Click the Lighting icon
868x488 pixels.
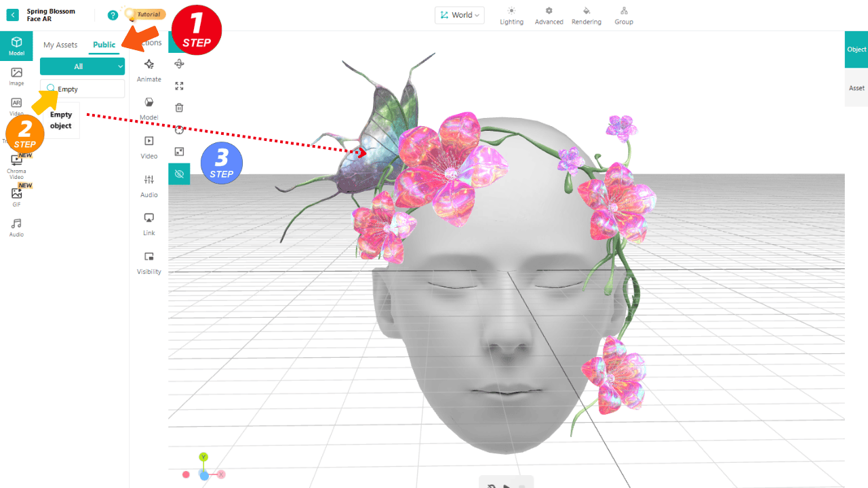point(511,15)
